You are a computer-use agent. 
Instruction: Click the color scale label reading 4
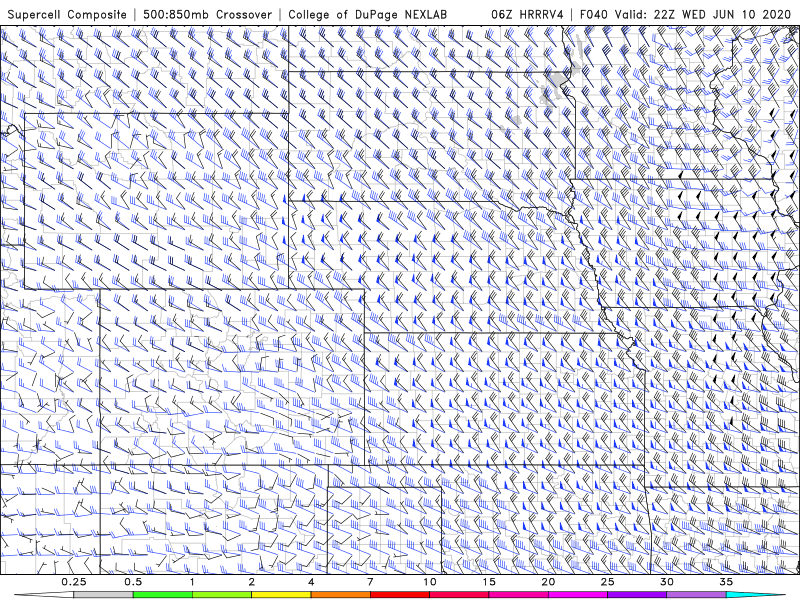(311, 582)
